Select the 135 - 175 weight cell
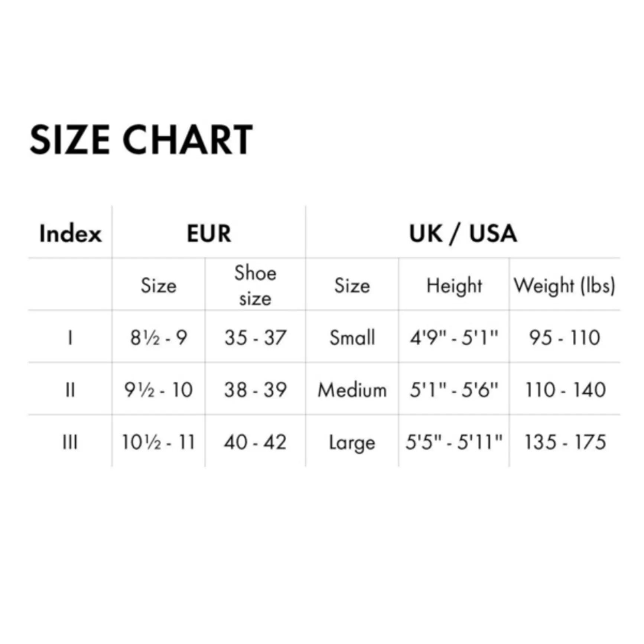 [565, 442]
